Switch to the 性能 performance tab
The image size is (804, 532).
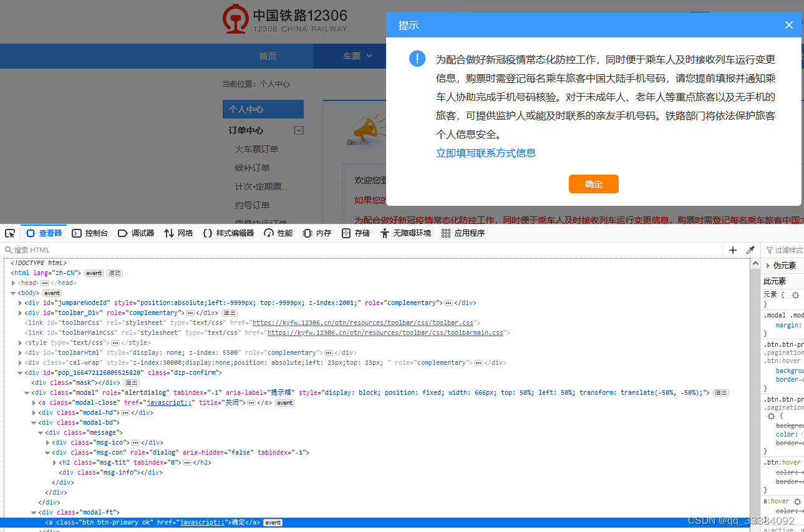[x=278, y=233]
